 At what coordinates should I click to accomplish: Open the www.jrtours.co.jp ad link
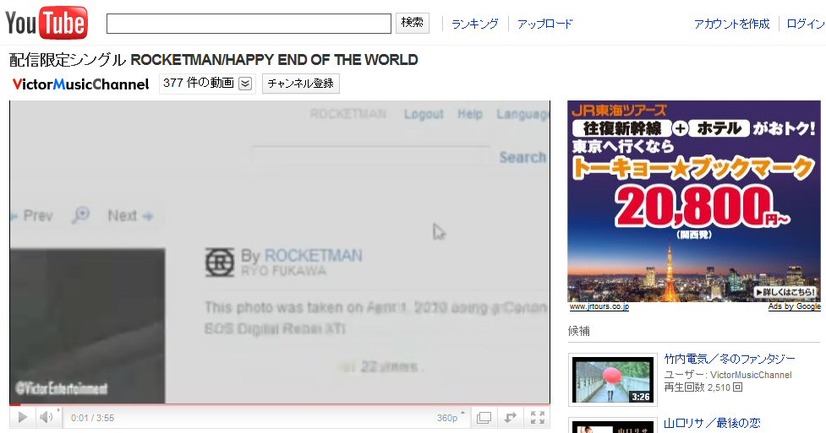[x=599, y=307]
